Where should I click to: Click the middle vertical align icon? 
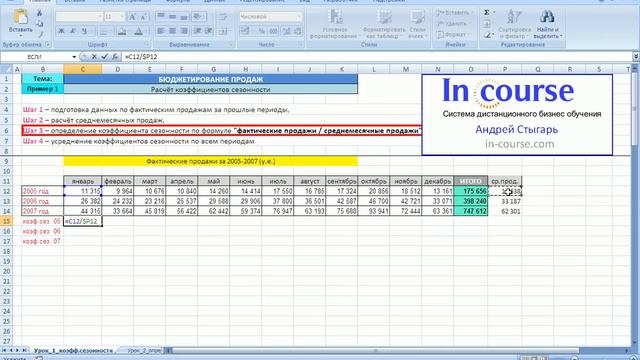172,17
